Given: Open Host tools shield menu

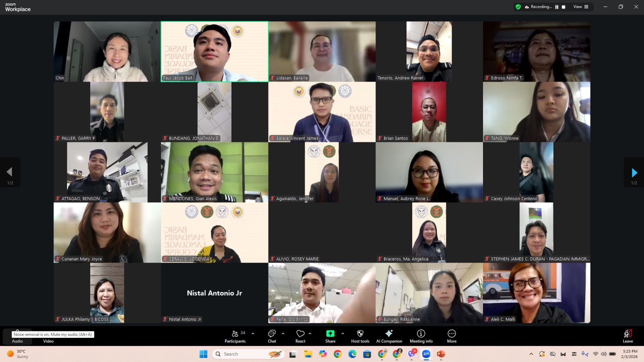Looking at the screenshot, I should click(x=360, y=336).
